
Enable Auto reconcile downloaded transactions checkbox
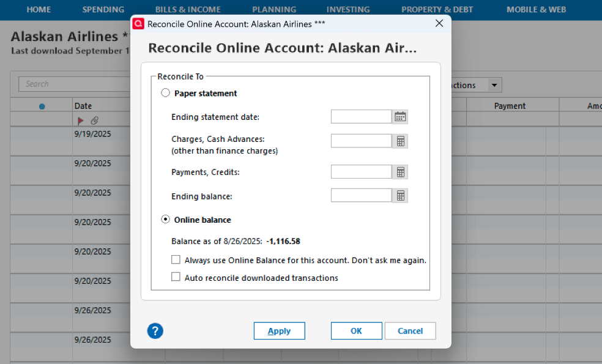point(176,277)
